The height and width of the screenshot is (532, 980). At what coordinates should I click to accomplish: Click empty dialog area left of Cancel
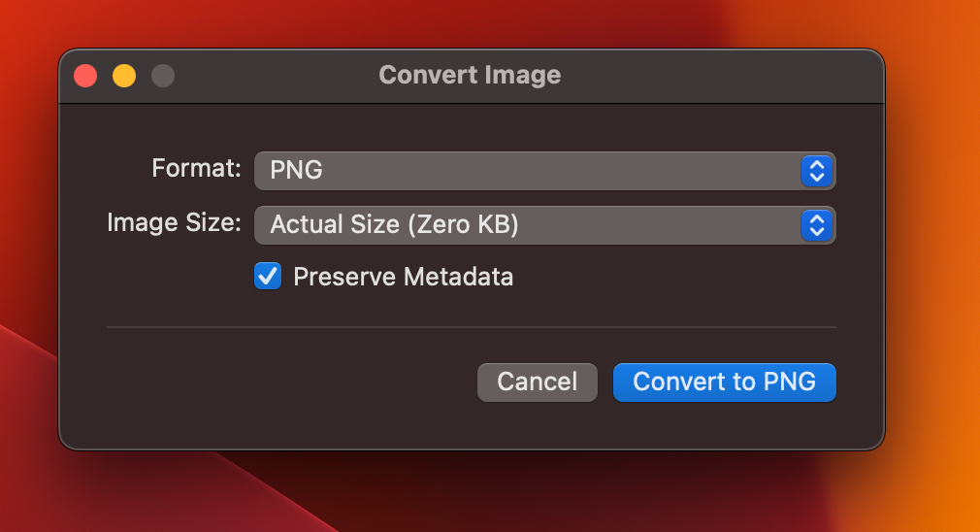[287, 382]
